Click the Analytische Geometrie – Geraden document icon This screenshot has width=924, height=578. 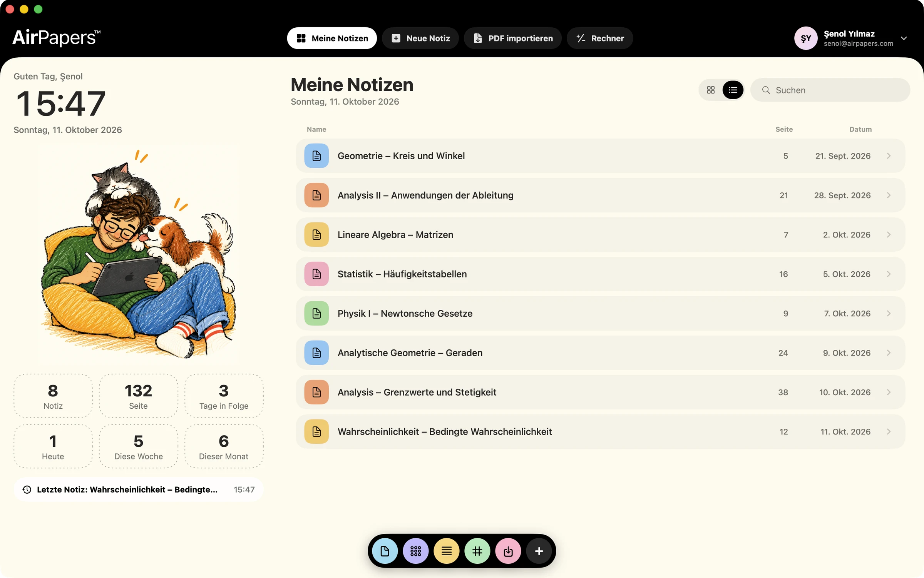(x=316, y=353)
